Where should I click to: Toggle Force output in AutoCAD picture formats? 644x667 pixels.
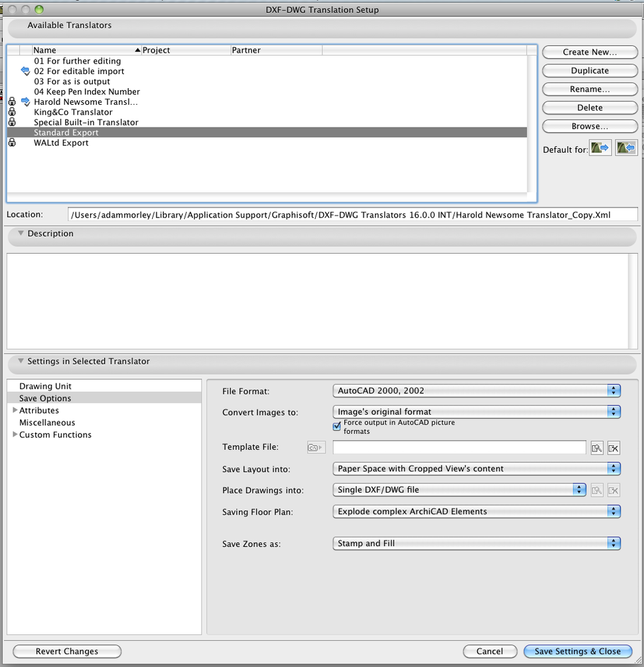pyautogui.click(x=336, y=426)
